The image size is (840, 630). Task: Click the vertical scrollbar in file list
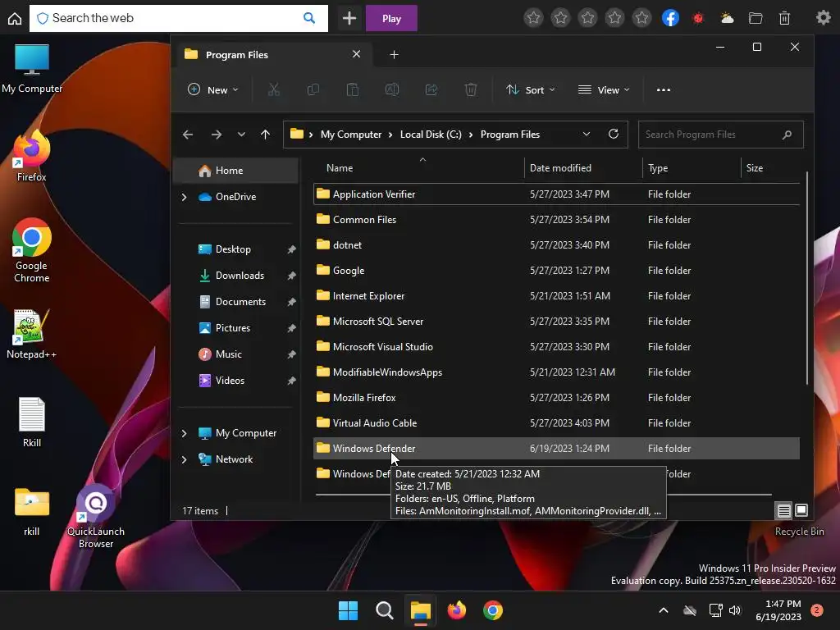pos(807,277)
